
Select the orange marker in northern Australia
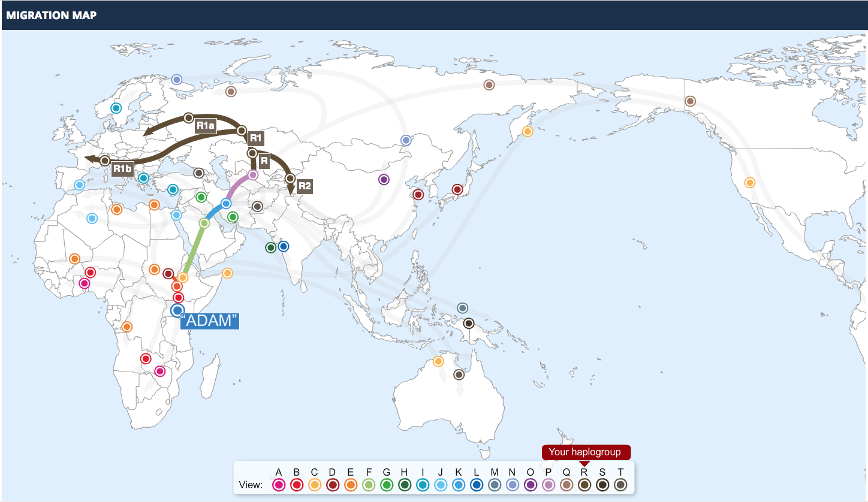click(x=437, y=361)
